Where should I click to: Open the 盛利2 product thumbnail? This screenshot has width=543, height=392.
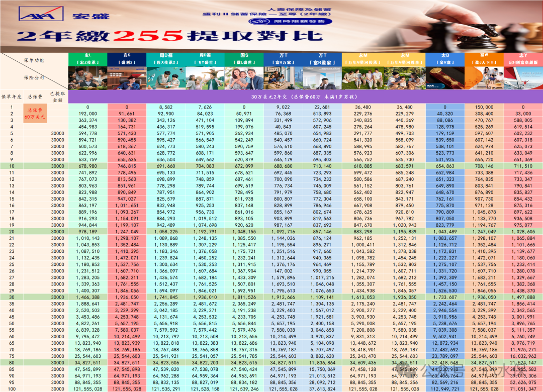tap(127, 78)
